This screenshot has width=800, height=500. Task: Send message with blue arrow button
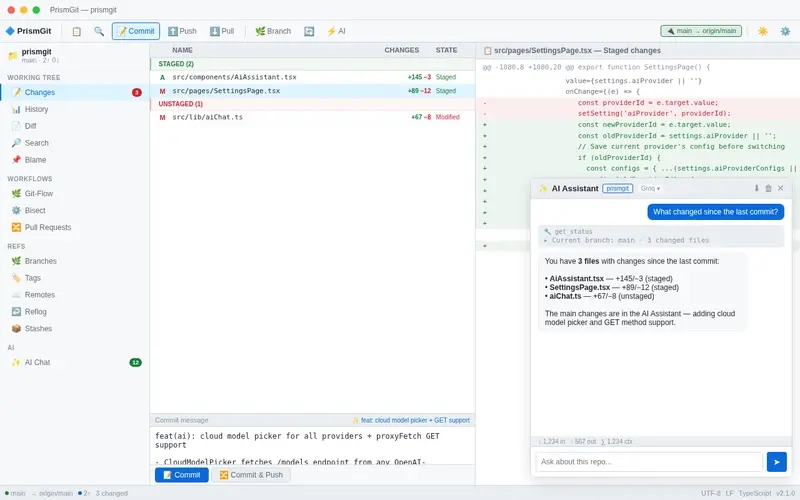pyautogui.click(x=777, y=462)
